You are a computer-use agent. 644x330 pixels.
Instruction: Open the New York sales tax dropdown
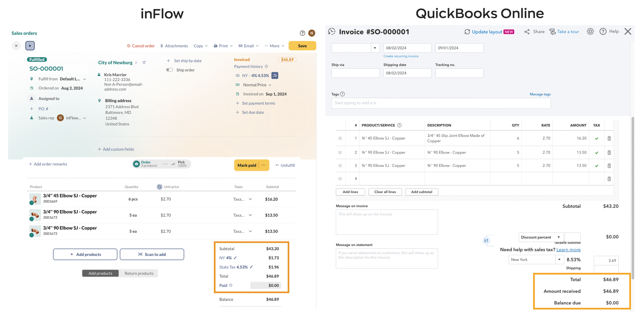point(559,259)
